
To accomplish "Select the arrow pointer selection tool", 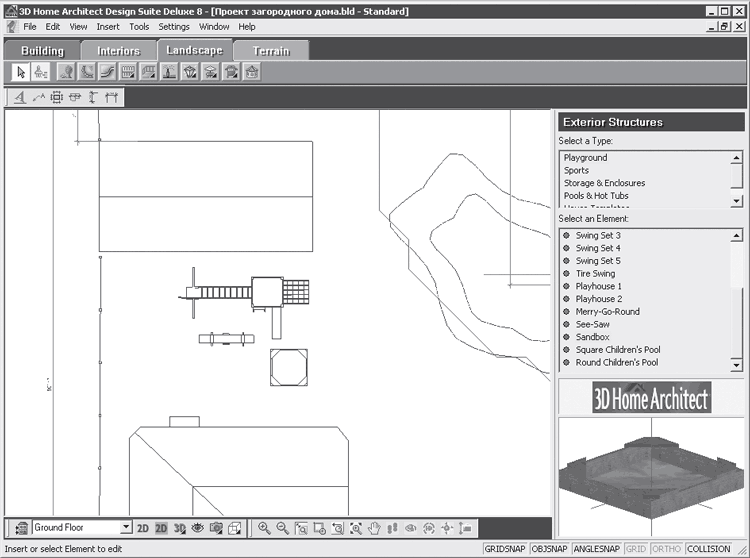I will click(21, 72).
